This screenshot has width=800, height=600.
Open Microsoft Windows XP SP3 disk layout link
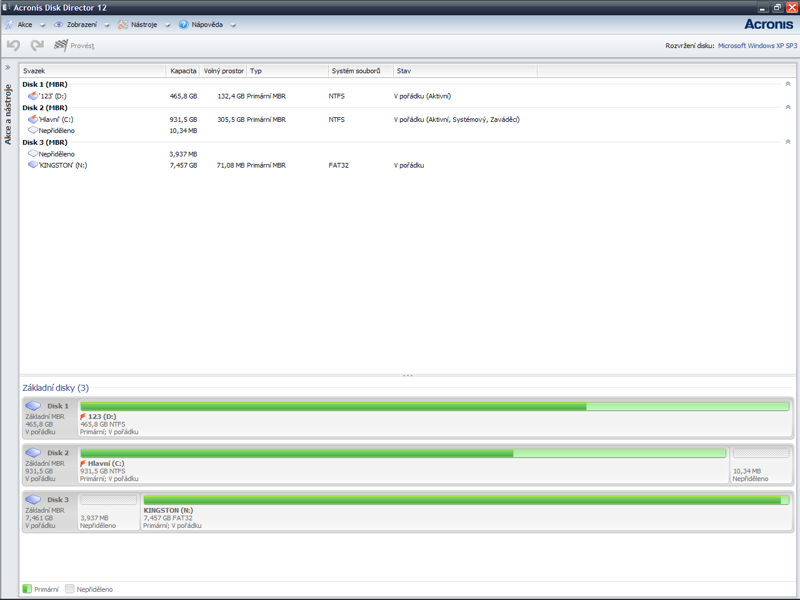coord(757,45)
